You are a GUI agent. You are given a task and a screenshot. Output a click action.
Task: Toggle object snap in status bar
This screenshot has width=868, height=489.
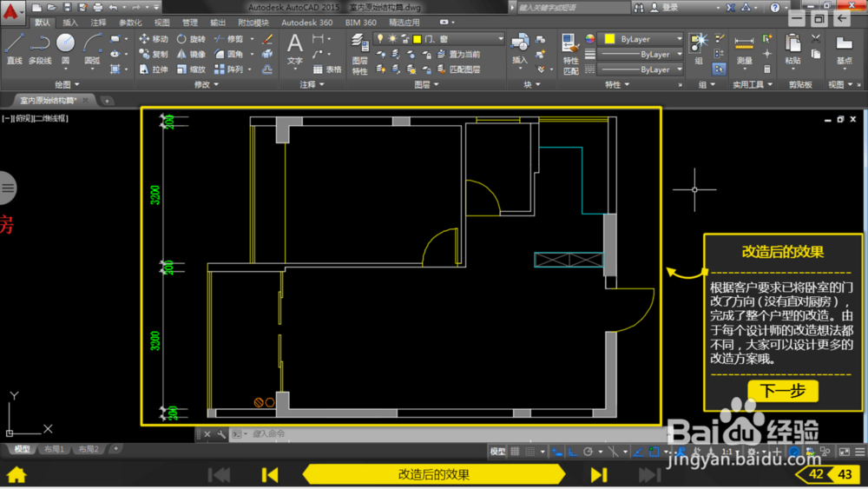point(654,452)
